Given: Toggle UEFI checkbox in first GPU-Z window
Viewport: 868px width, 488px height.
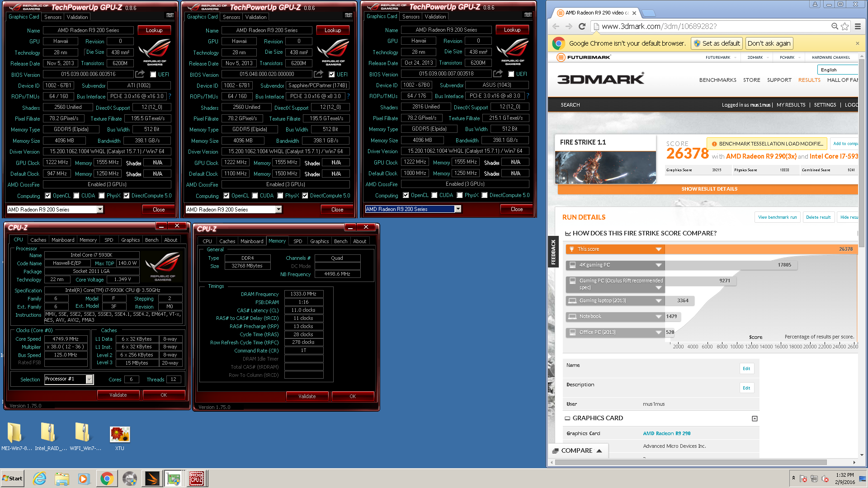Looking at the screenshot, I should [153, 75].
